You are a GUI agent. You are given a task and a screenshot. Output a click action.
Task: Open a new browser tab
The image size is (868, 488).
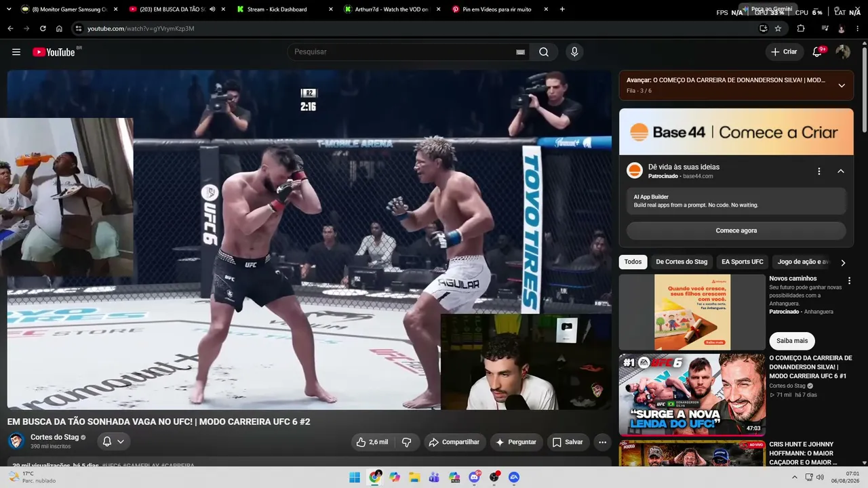click(562, 9)
